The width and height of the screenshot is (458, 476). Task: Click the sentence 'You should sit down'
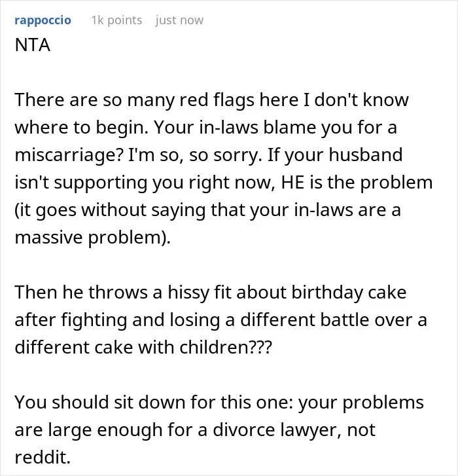pos(219,430)
